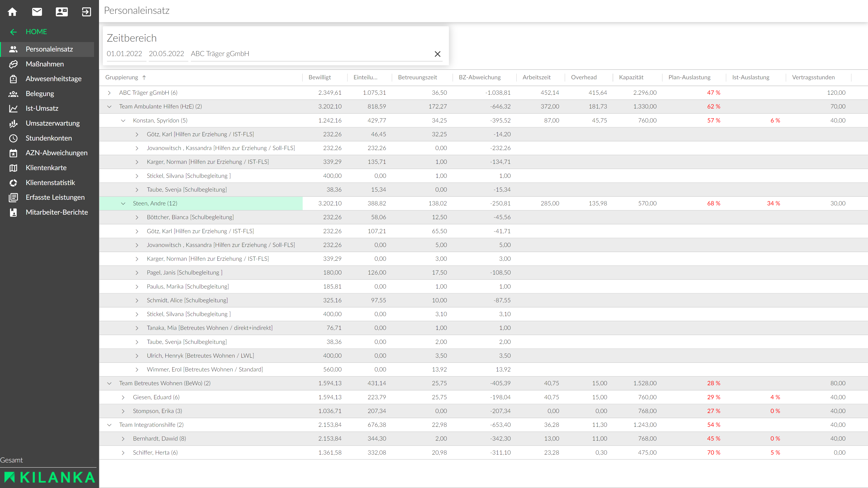Click the Stundenkonten clock icon
This screenshot has height=488, width=868.
(x=14, y=138)
